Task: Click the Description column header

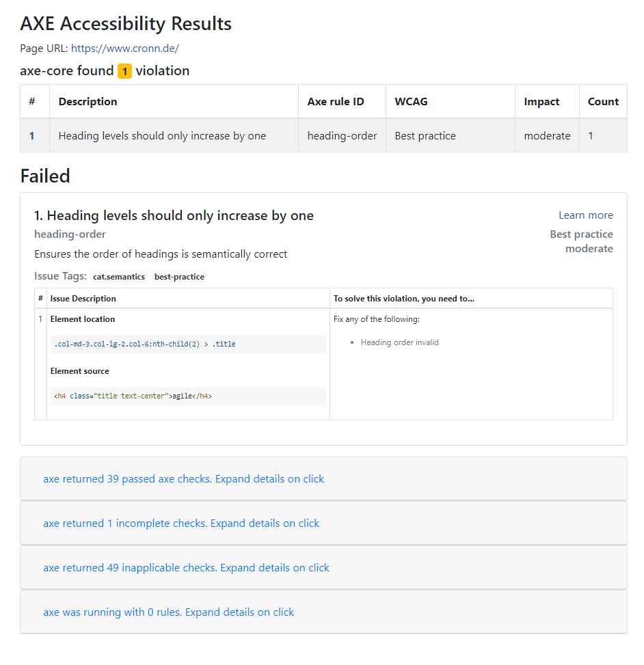Action: (88, 101)
